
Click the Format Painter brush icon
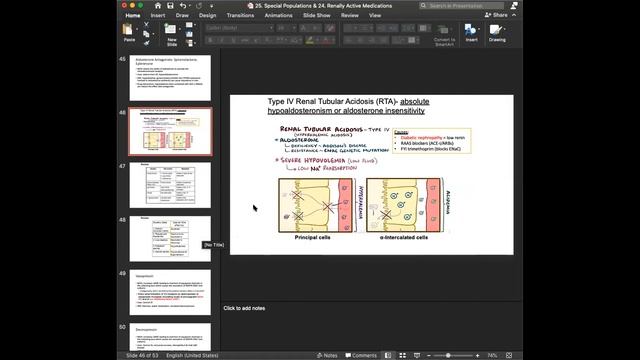click(x=146, y=42)
